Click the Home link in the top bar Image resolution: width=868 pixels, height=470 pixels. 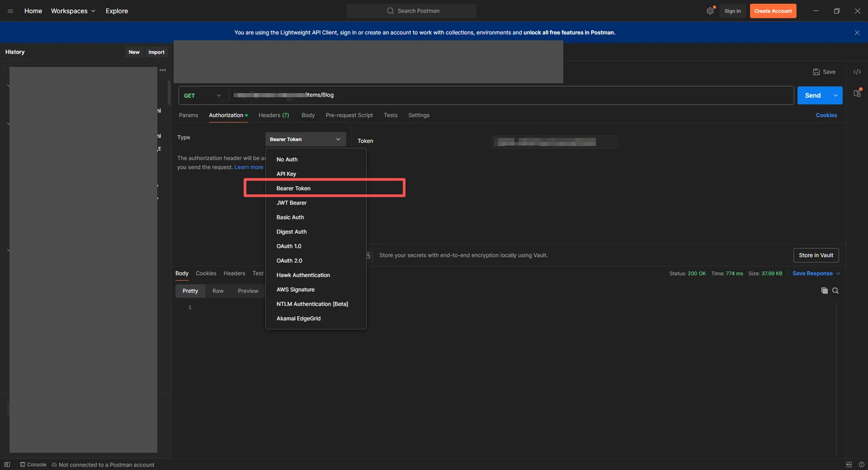coord(33,11)
